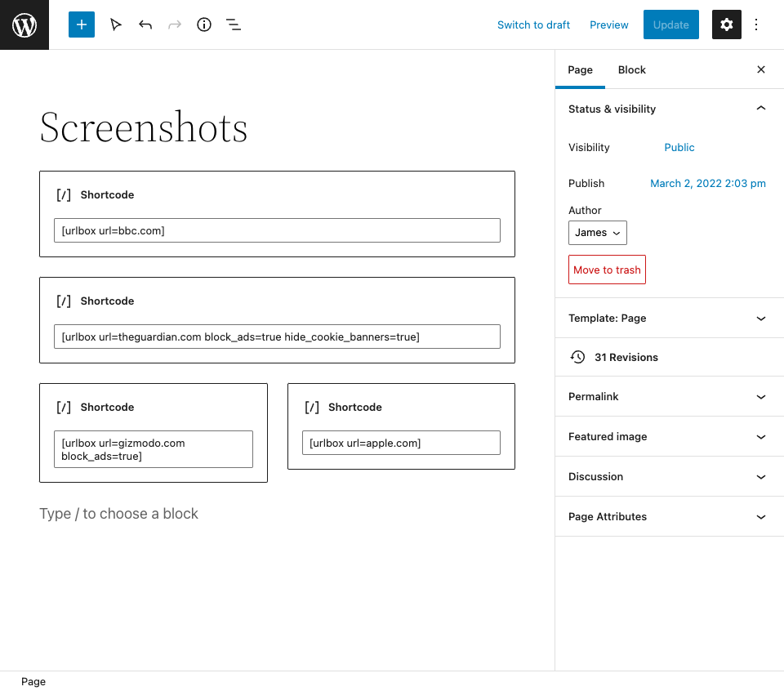
Task: Open the block inserter with the plus icon
Action: click(81, 25)
